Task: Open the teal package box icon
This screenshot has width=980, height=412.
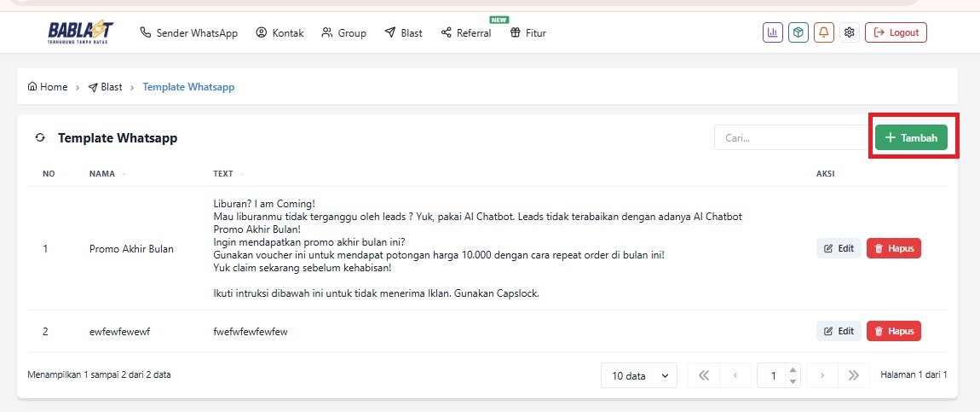Action: click(x=798, y=32)
